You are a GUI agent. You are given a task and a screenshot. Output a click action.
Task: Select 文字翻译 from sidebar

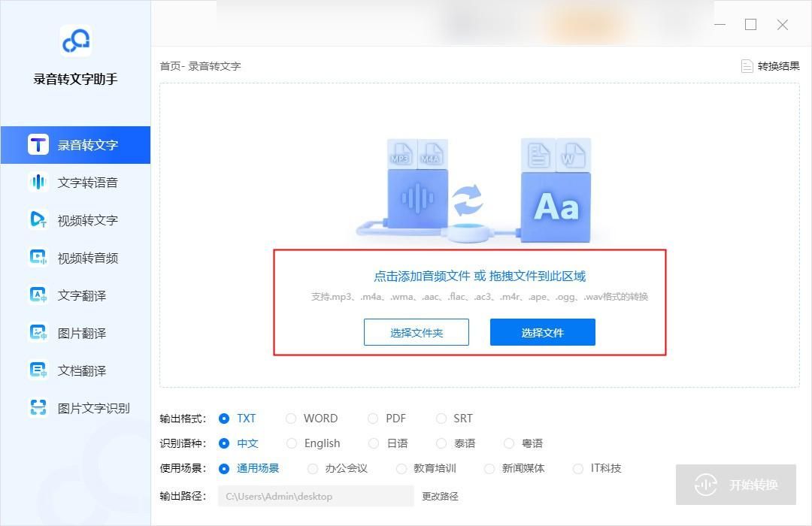(76, 295)
